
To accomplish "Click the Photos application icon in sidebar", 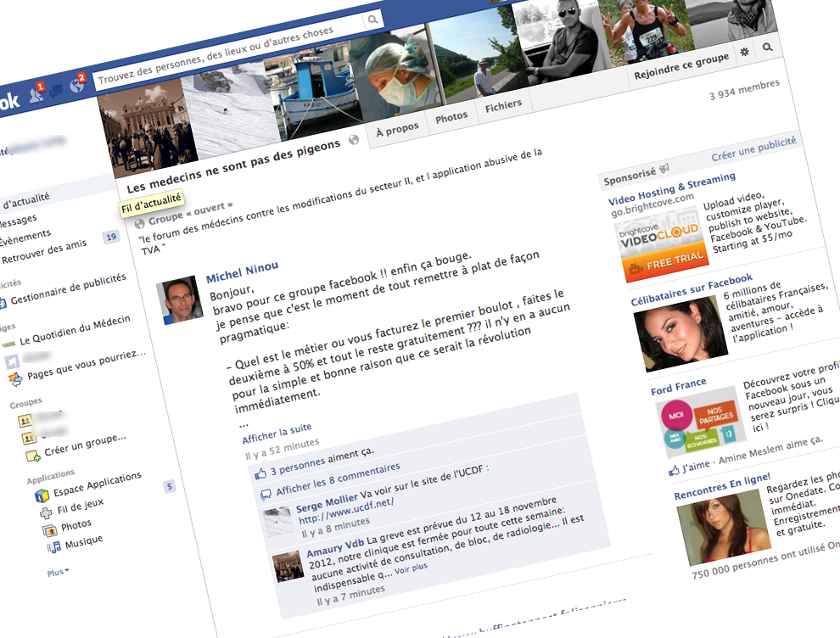I will [49, 530].
